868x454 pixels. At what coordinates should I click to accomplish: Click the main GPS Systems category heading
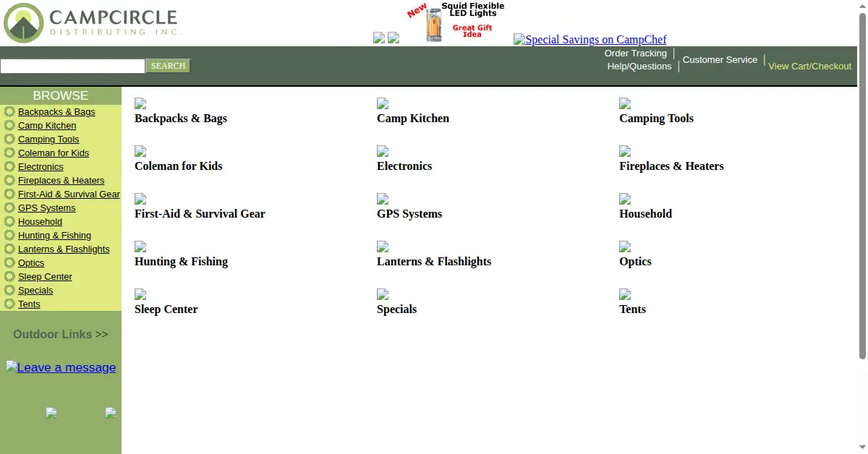(x=409, y=214)
